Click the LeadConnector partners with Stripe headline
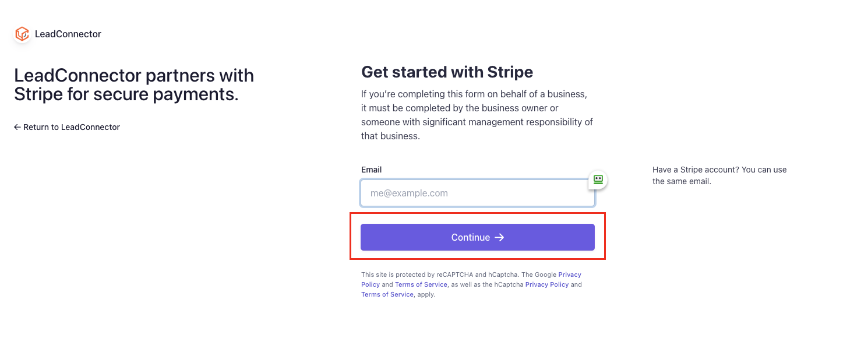Screen dimensions: 868x338 (x=134, y=85)
